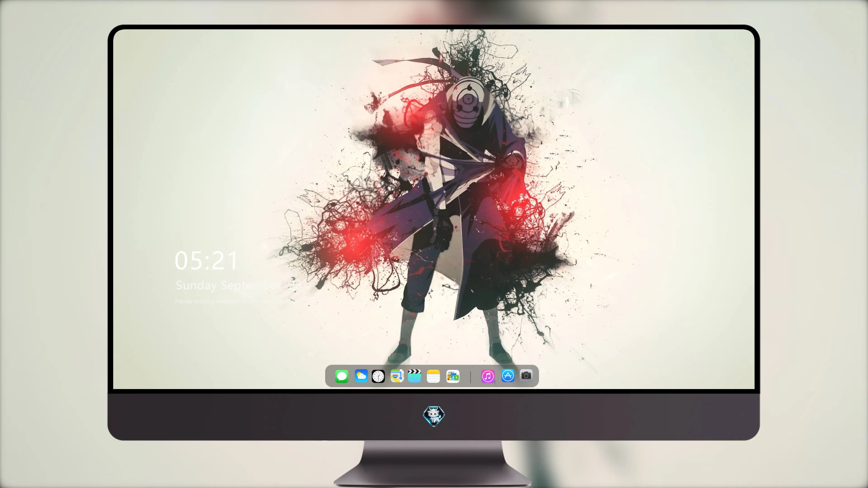
Task: Open the blue App Store icon
Action: (508, 376)
